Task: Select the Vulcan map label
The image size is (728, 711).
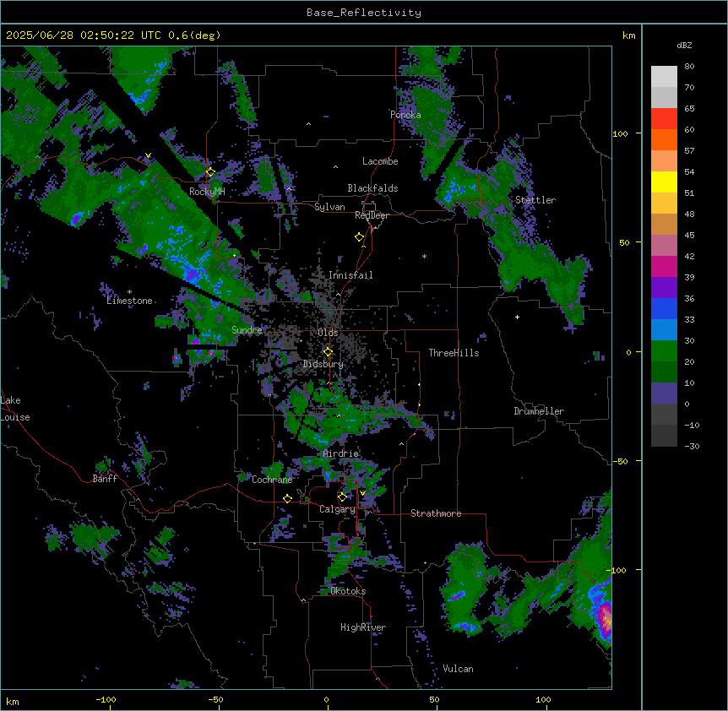Action: point(459,669)
